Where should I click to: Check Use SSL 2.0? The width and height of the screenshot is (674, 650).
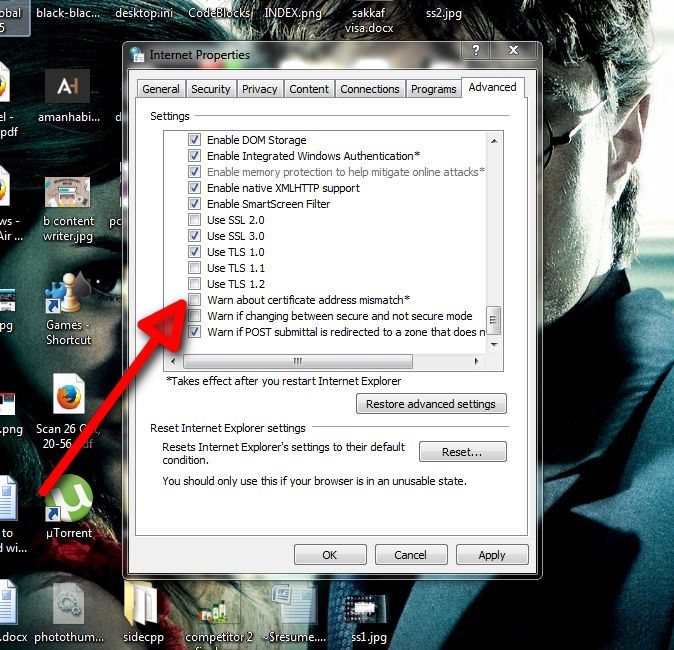[x=194, y=220]
